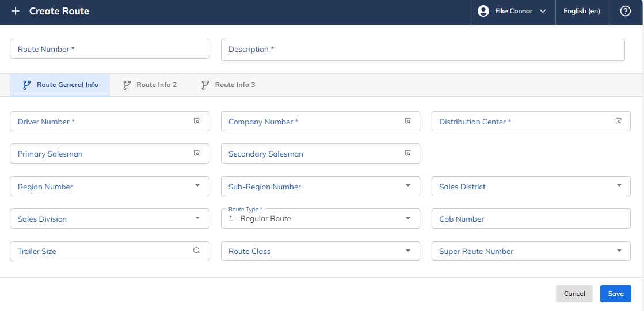Click the Primary Salesman lookup icon
Image resolution: width=644 pixels, height=311 pixels.
coord(197,153)
